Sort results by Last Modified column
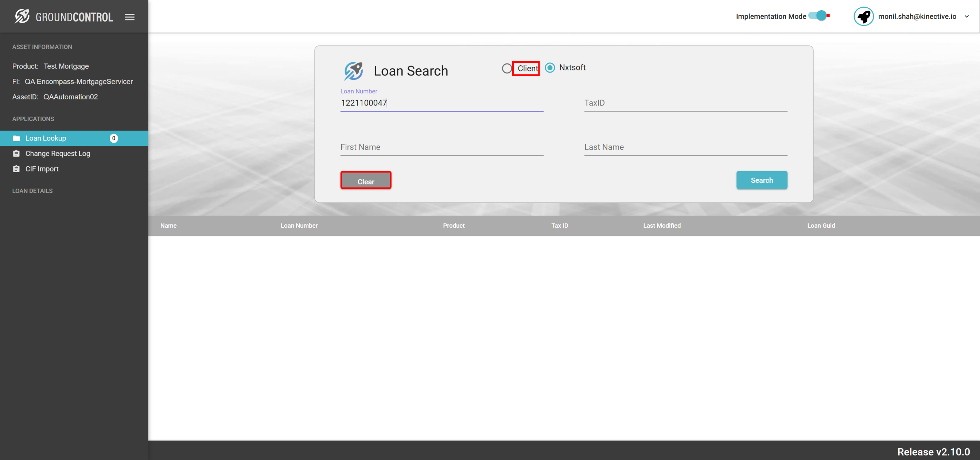Screen dimensions: 980x460 (x=662, y=225)
